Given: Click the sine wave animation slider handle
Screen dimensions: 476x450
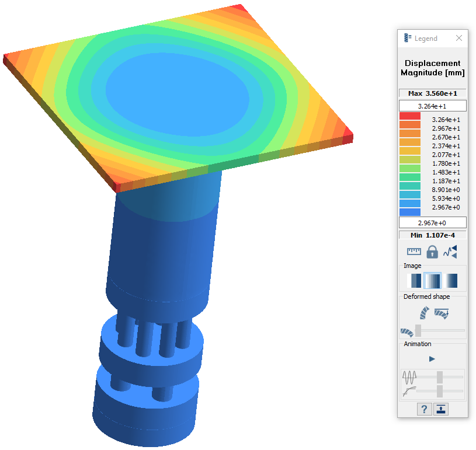Looking at the screenshot, I should 440,376.
